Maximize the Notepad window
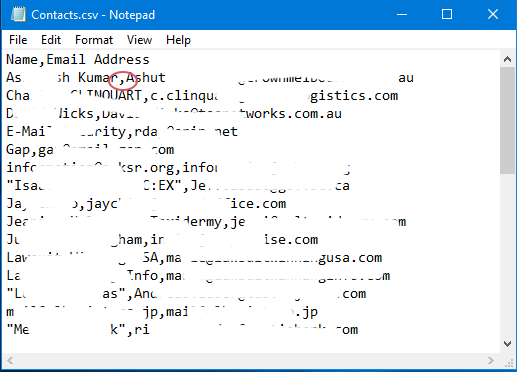 click(447, 14)
